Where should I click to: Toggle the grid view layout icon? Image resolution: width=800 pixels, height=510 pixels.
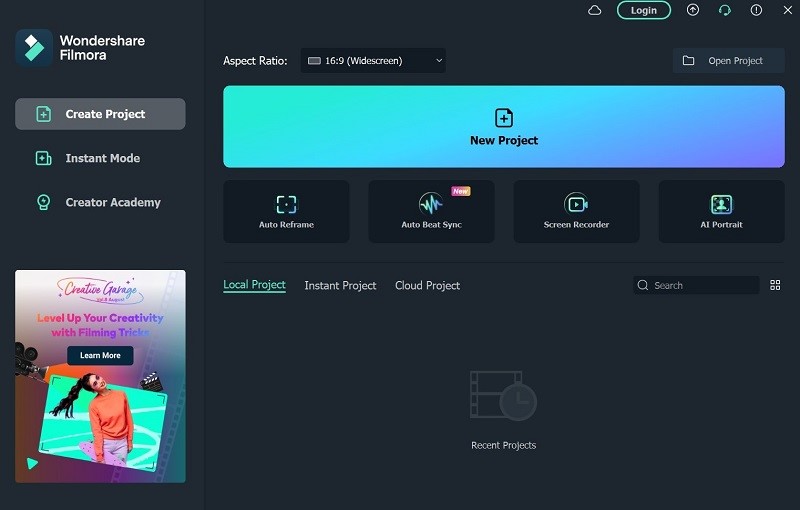pos(775,285)
